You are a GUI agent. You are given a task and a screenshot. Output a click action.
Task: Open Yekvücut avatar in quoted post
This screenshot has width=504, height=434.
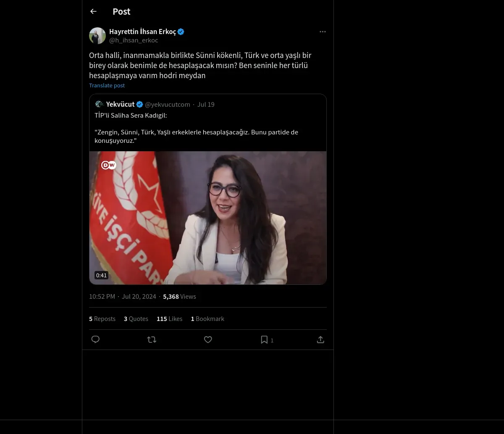(x=99, y=104)
